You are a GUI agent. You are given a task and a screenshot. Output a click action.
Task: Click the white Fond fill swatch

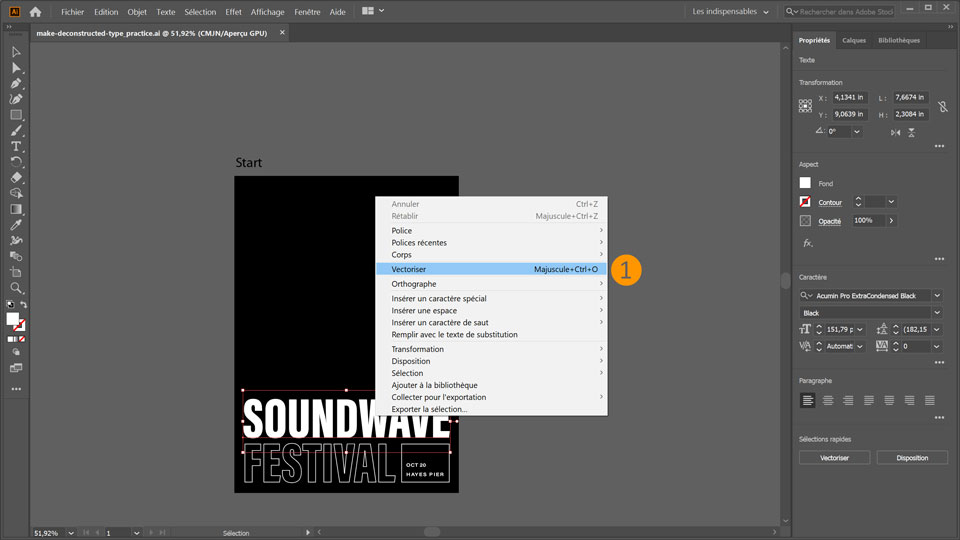point(805,183)
